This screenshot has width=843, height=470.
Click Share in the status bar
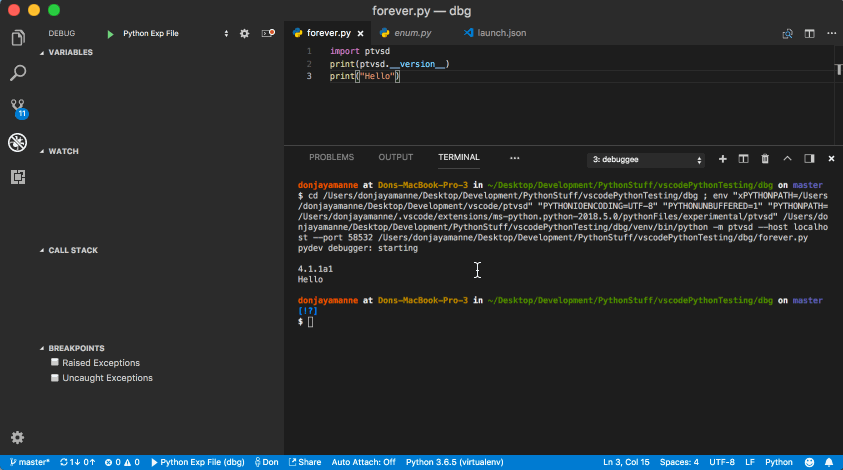point(305,462)
